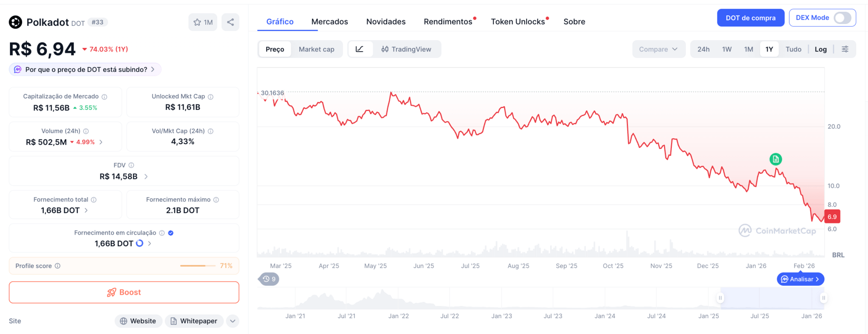Expand more site links dropdown arrow
The height and width of the screenshot is (334, 868).
click(x=232, y=321)
